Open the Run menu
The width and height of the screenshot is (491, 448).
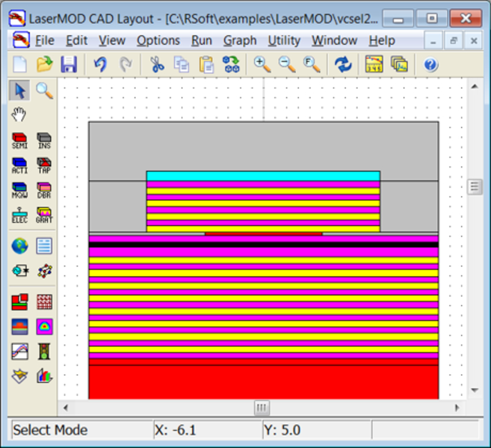(201, 40)
